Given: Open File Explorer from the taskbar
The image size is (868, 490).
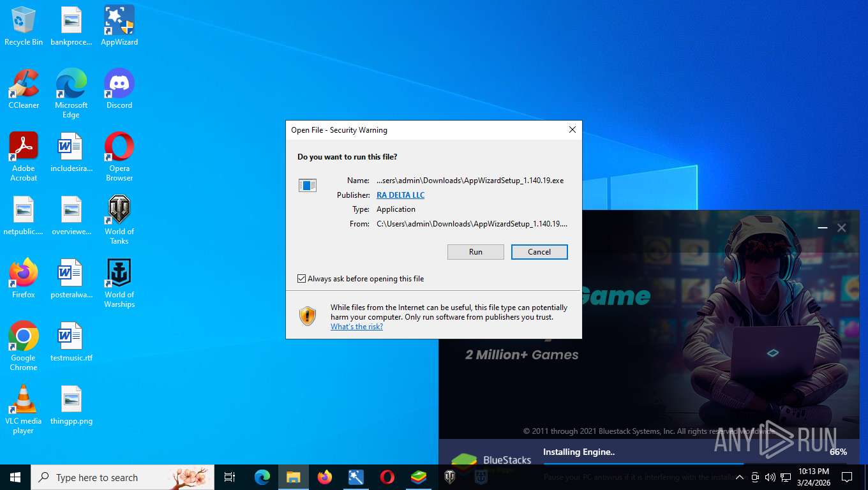Looking at the screenshot, I should (294, 477).
